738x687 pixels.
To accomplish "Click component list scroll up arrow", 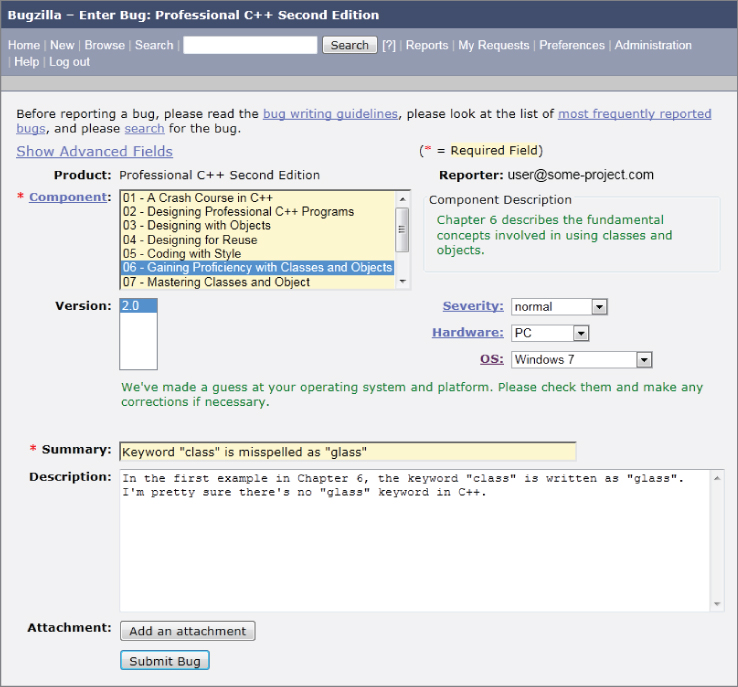I will [402, 199].
